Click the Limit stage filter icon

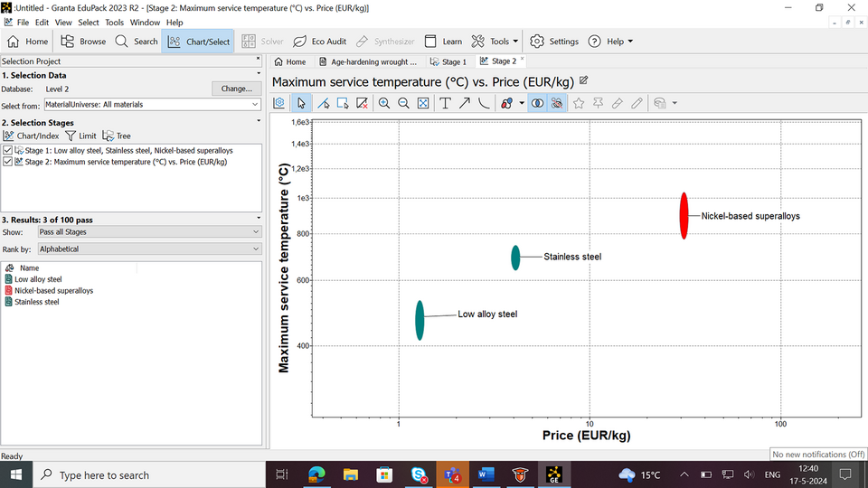[80, 136]
